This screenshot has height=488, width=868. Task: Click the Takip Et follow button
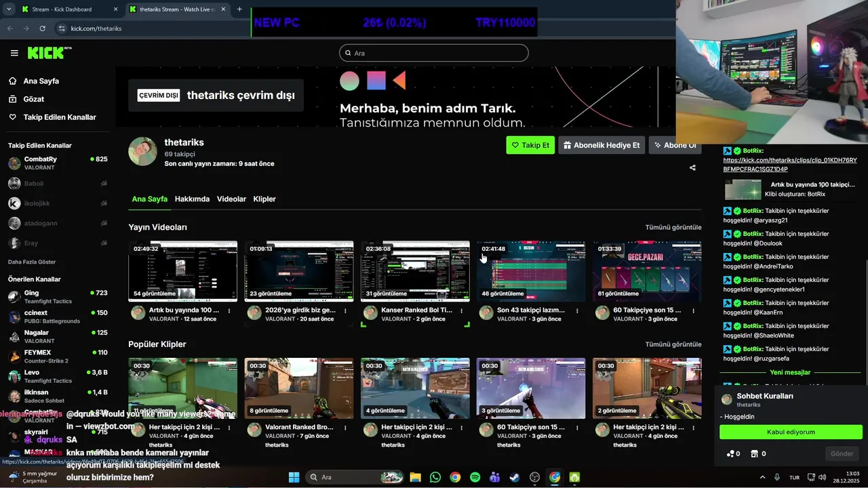pos(530,145)
